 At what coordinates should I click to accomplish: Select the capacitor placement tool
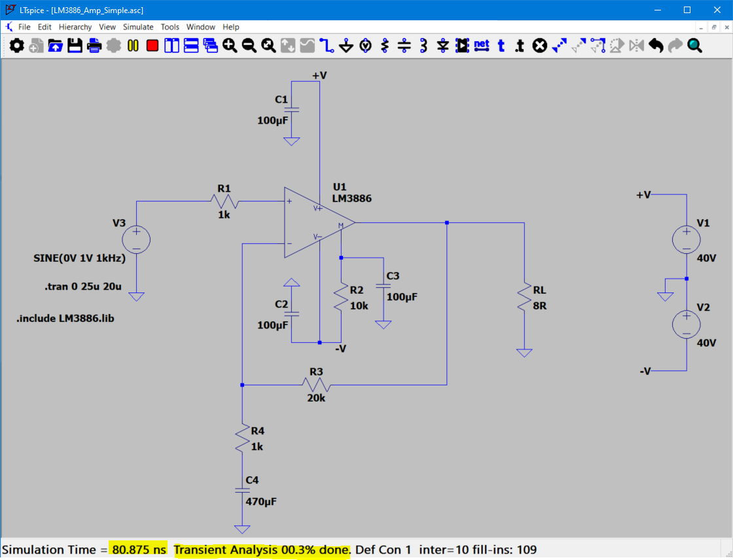tap(404, 45)
